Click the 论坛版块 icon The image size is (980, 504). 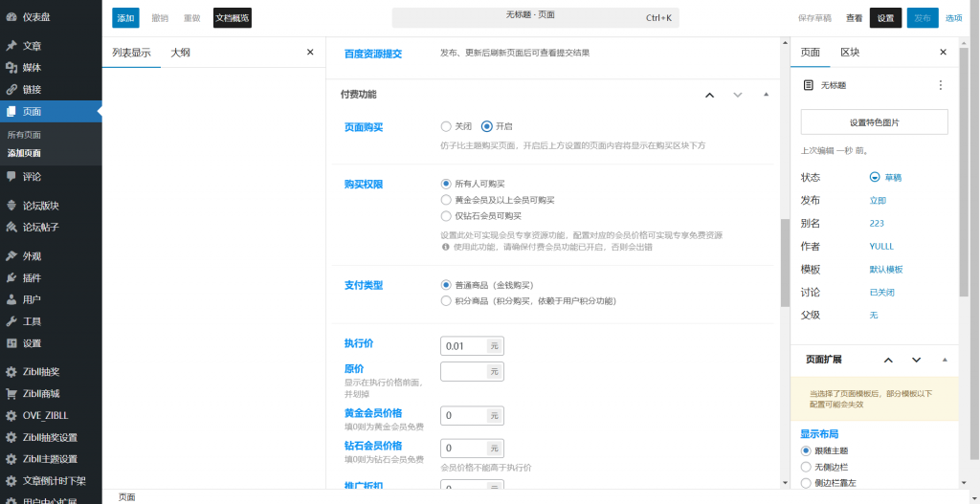(x=11, y=206)
